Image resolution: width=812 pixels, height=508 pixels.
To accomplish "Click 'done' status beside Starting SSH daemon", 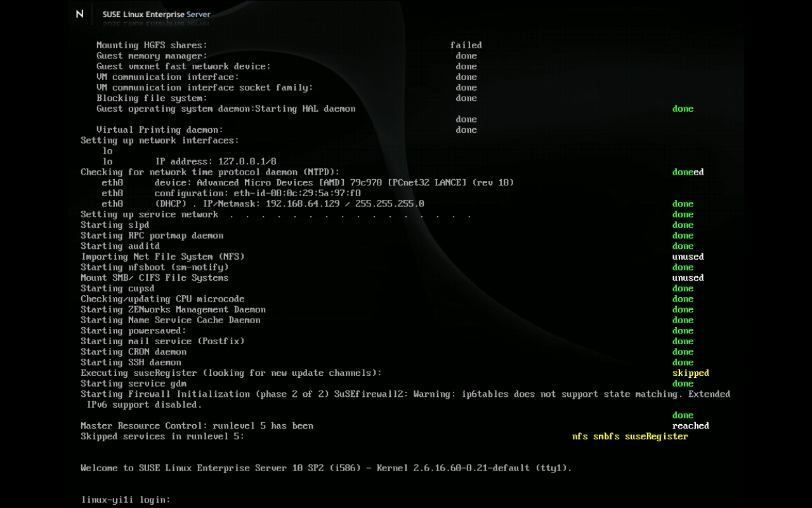I will coord(683,363).
